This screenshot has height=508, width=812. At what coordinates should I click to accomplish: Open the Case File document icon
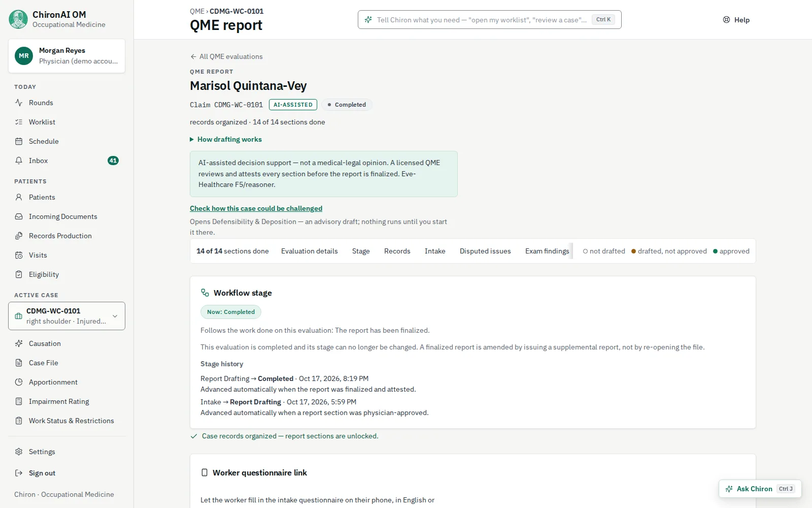(x=19, y=363)
